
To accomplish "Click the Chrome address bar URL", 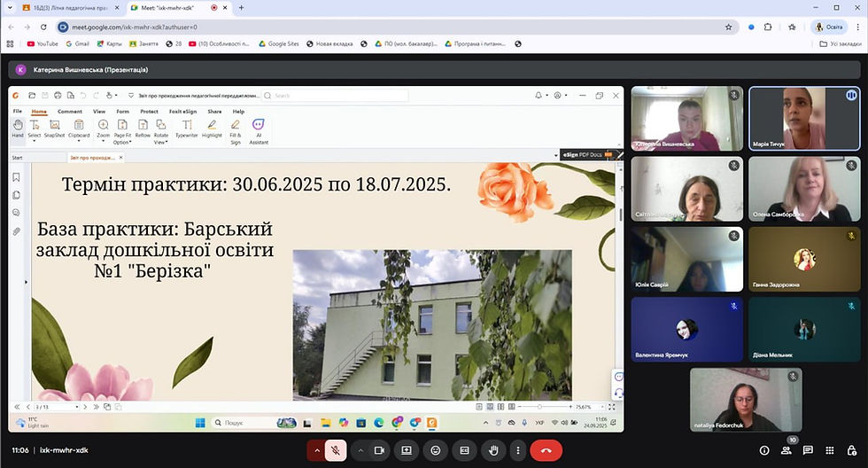I will (x=135, y=27).
